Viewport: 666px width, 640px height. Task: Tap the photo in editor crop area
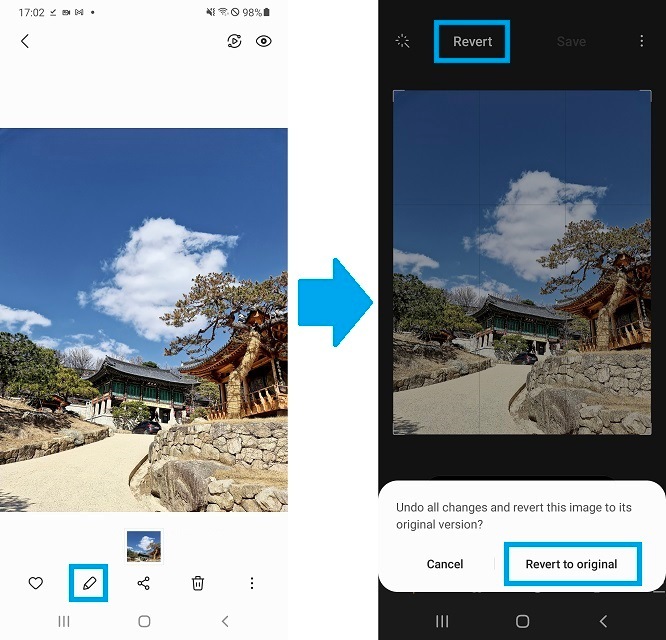[x=522, y=262]
